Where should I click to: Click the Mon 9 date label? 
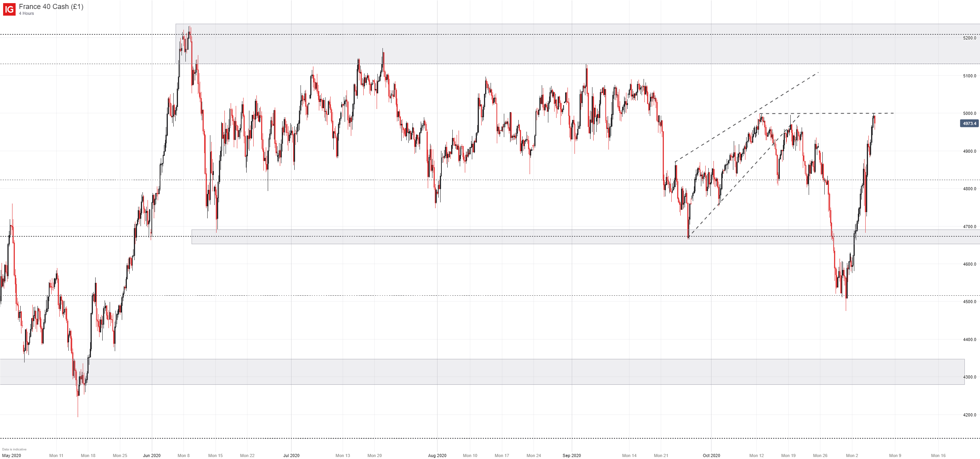click(895, 455)
